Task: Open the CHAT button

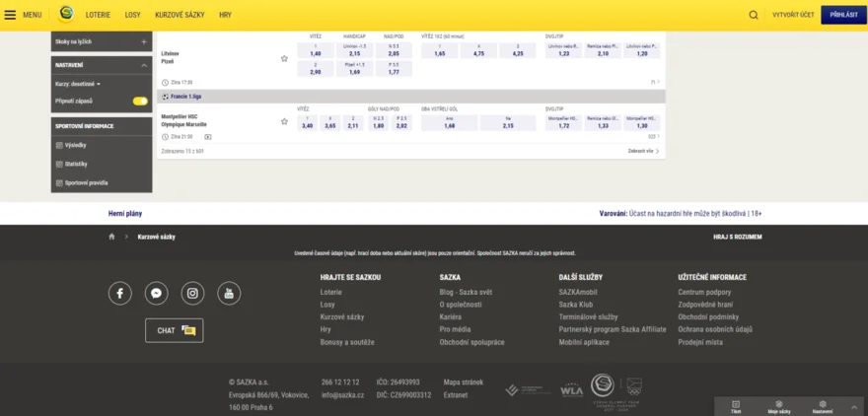Action: (175, 330)
